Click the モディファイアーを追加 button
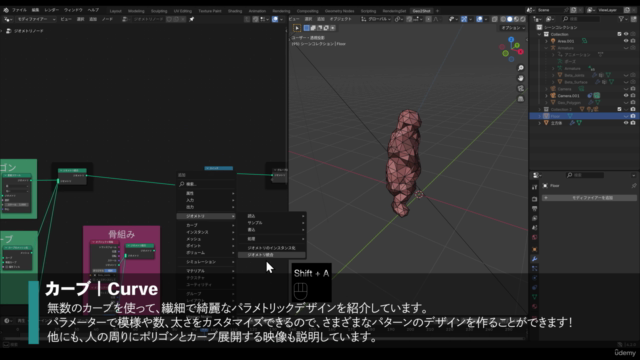 (x=589, y=198)
